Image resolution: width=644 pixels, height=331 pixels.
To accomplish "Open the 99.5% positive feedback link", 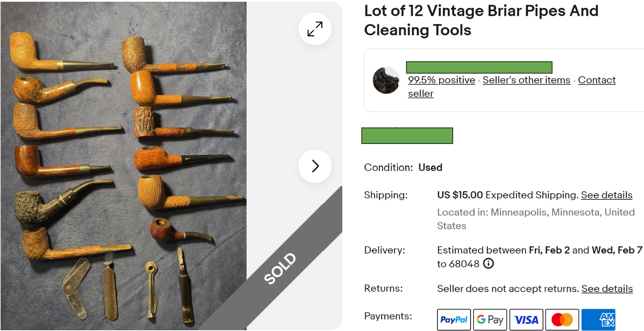I will 441,80.
